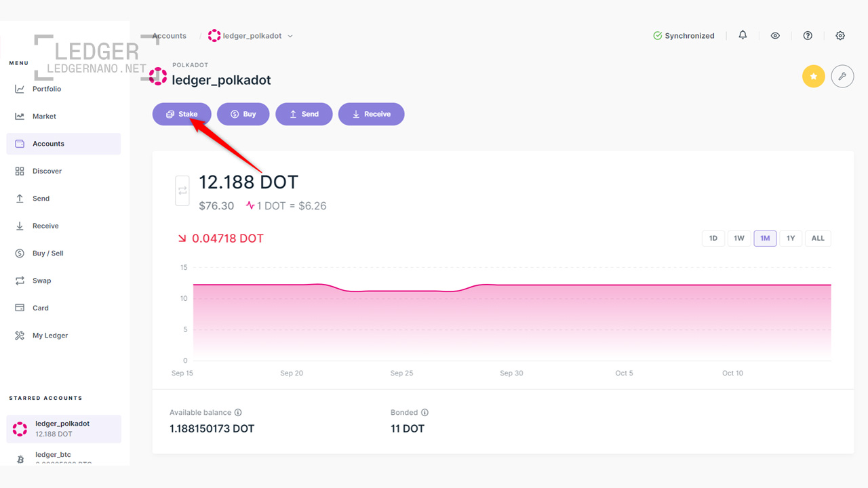Open Discover in the sidebar menu
This screenshot has width=868, height=488.
[64, 171]
